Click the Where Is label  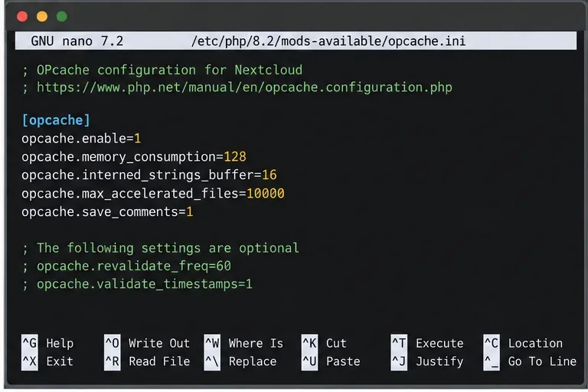point(256,343)
